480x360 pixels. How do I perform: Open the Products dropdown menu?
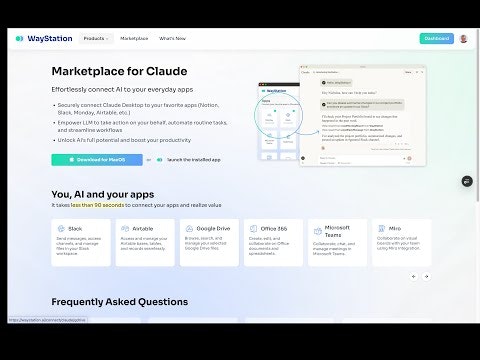[96, 39]
